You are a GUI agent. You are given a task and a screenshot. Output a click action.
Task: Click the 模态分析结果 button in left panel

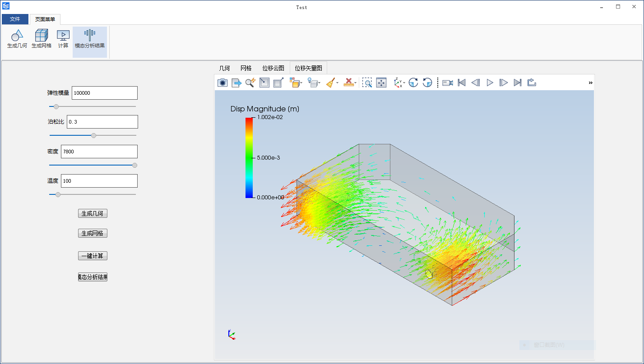(93, 277)
